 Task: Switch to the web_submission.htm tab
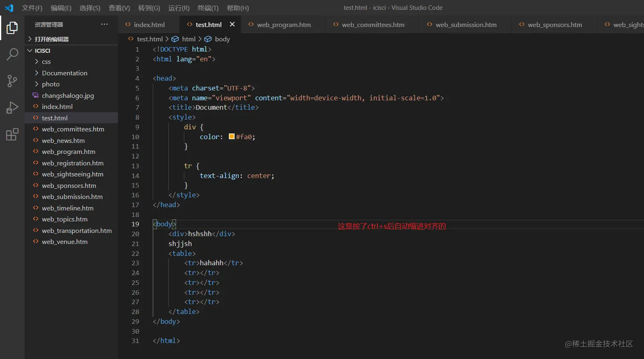coord(466,25)
